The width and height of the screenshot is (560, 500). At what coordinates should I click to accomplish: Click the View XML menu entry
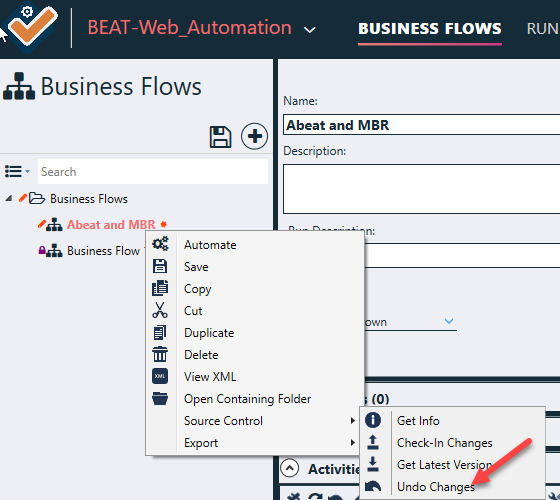[210, 377]
